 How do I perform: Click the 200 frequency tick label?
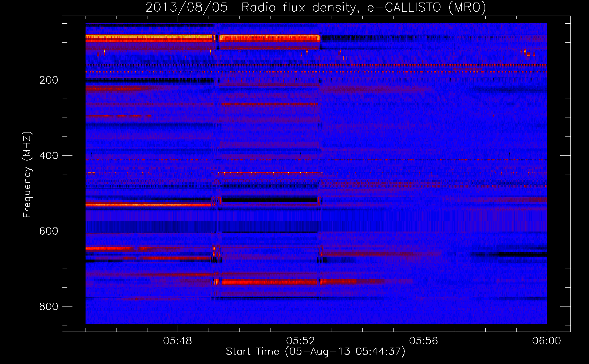(x=49, y=80)
